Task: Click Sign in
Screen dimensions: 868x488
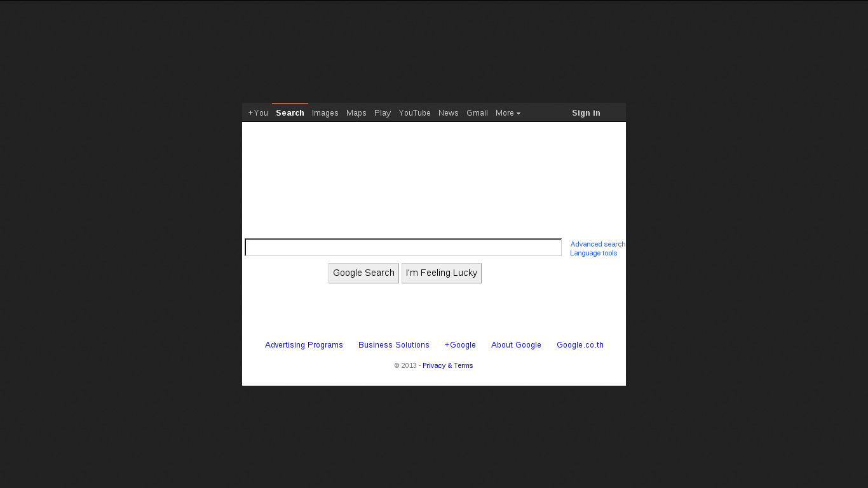Action: tap(586, 113)
